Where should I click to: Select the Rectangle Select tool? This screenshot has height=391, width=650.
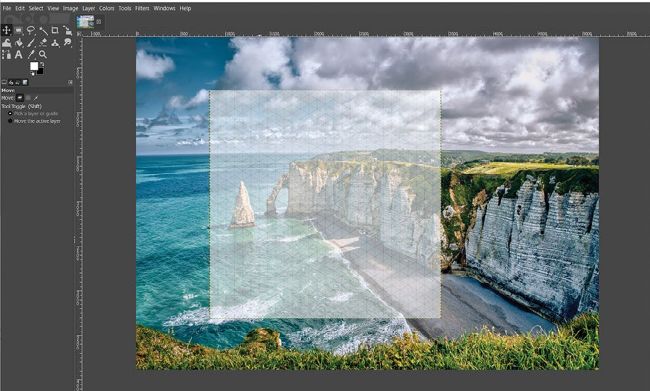19,30
